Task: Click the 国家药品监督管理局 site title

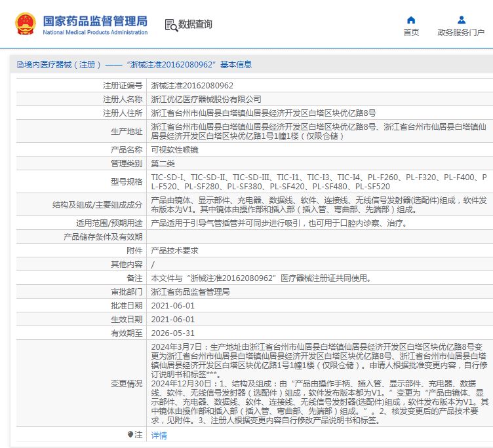Action: point(95,20)
